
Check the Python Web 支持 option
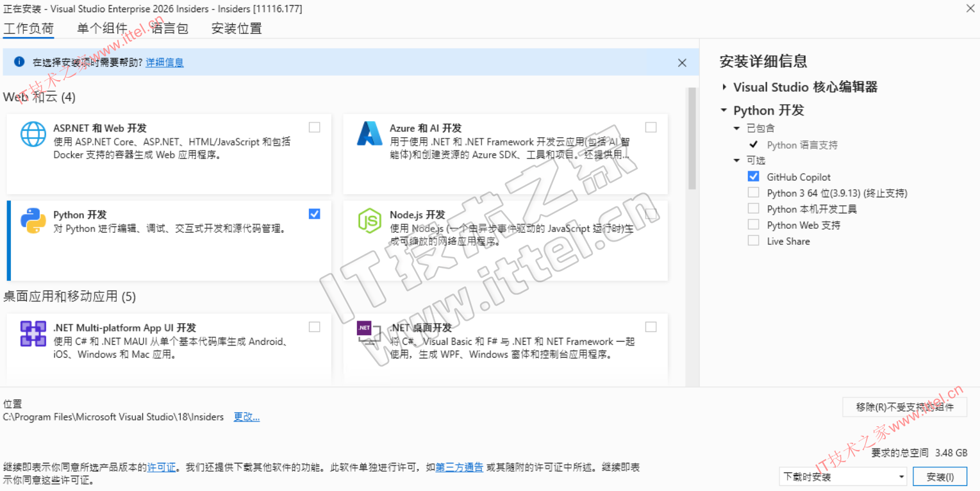(x=754, y=225)
